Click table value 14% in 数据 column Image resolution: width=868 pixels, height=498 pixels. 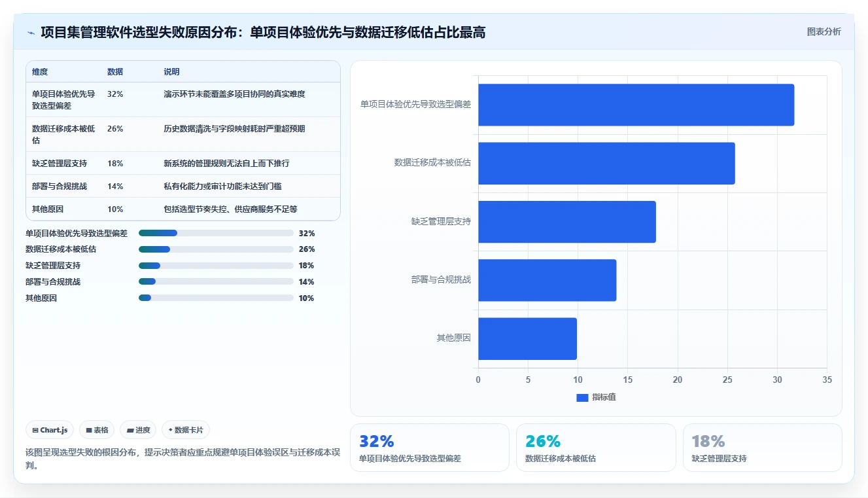tap(115, 186)
